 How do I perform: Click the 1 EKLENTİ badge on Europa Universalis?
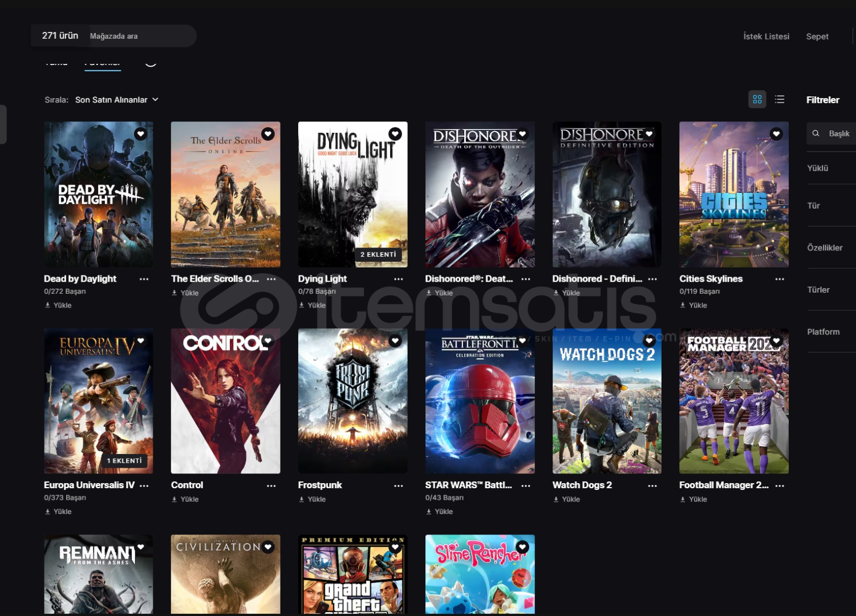tap(124, 461)
